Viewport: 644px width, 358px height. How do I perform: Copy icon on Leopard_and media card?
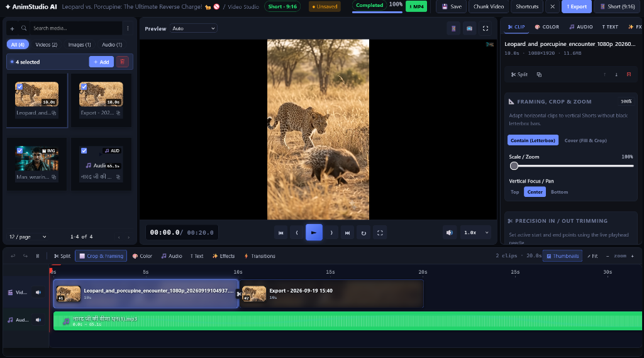click(x=54, y=113)
